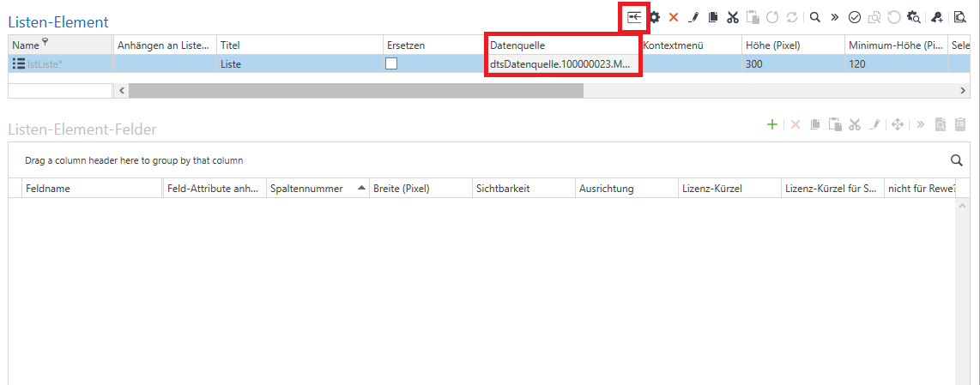
Task: Click the pencil edit icon in the top toolbar
Action: point(693,17)
